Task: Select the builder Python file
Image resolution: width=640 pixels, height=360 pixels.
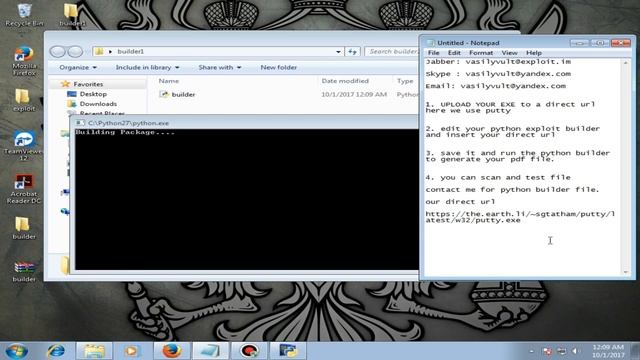Action: point(183,94)
